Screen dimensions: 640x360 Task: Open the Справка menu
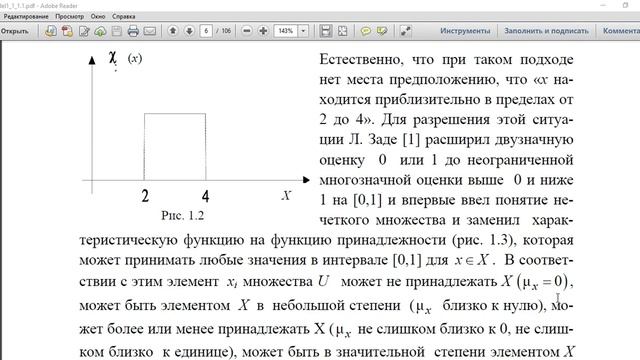[124, 16]
